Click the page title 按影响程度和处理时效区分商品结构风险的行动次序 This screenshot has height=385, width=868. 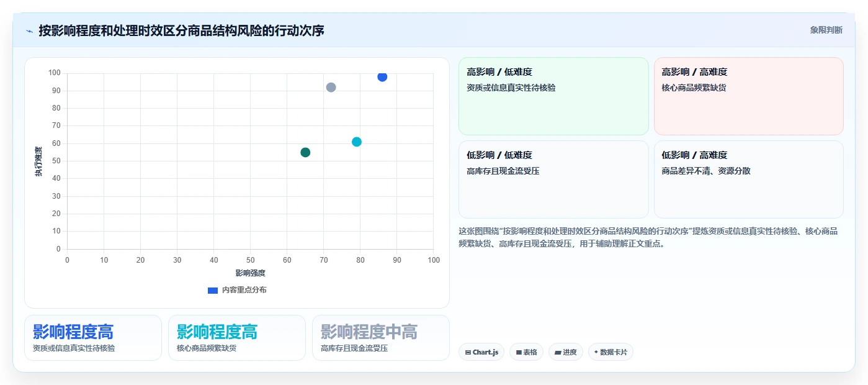pyautogui.click(x=181, y=30)
